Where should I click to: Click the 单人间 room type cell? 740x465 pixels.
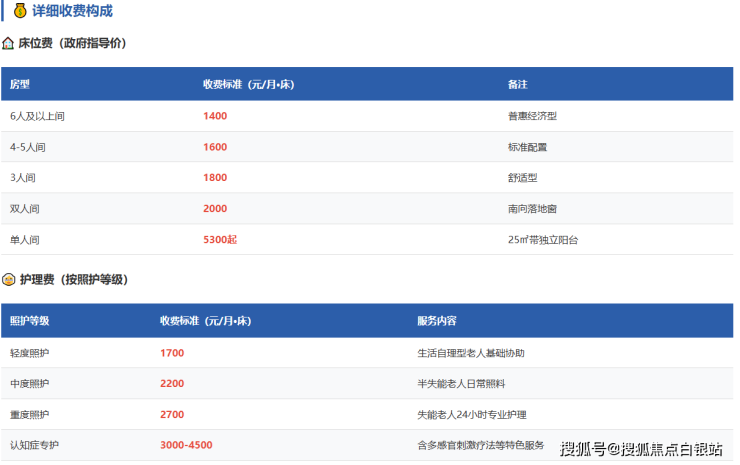coord(25,240)
